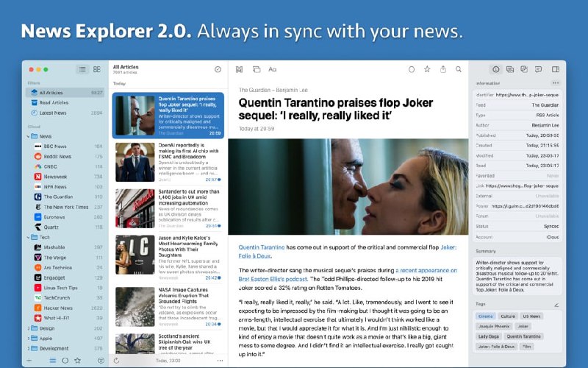Screen dimensions: 588x368
Task: Open the Latest News filter
Action: pos(53,113)
